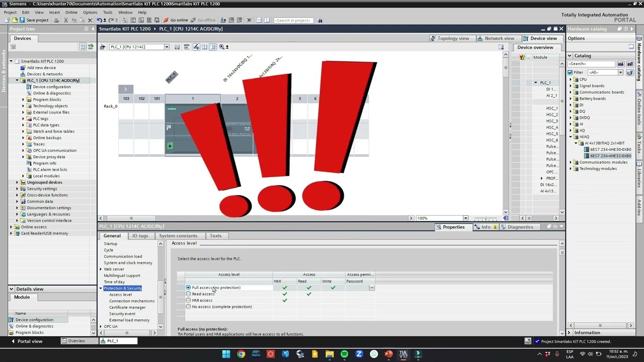Click the Delete (X) toolbar icon
This screenshot has width=644, height=362.
coord(90,20)
